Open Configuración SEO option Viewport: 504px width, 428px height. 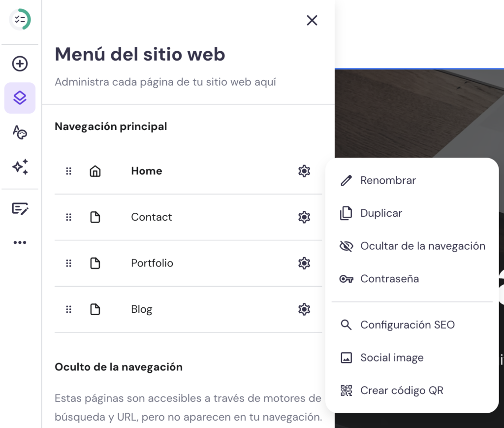click(x=407, y=325)
